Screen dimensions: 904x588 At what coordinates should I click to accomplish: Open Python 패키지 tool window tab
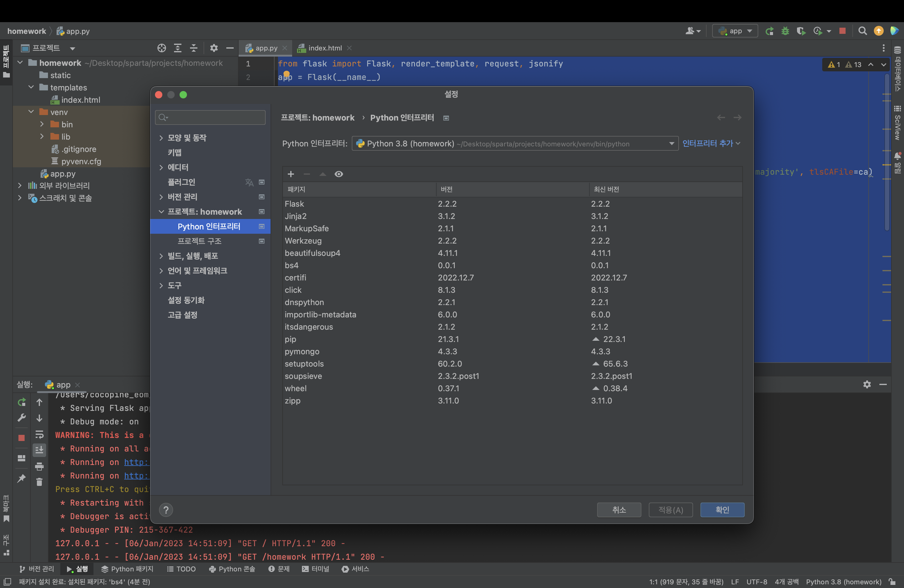coord(127,569)
